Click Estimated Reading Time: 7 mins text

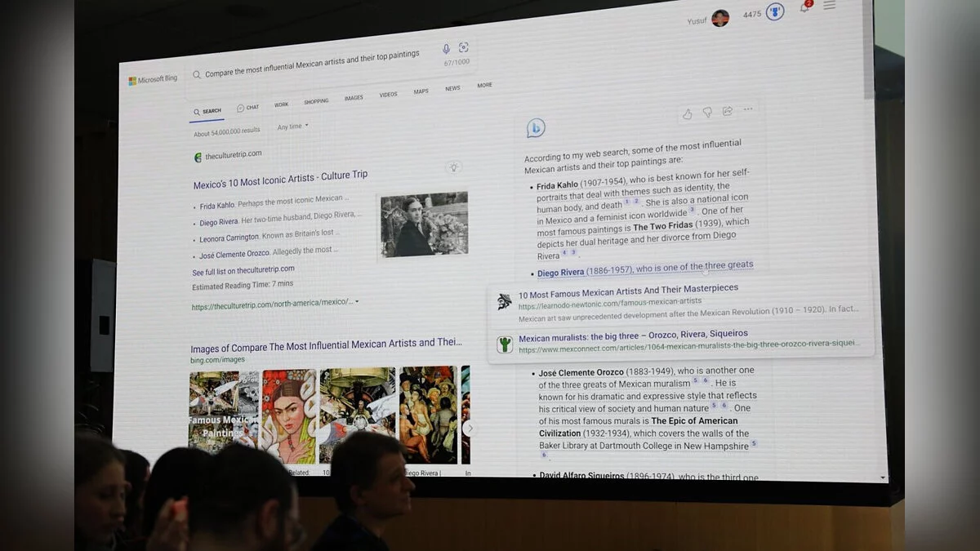pyautogui.click(x=243, y=286)
